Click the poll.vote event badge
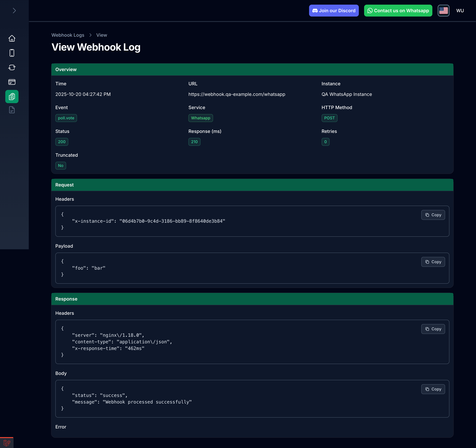Image resolution: width=476 pixels, height=448 pixels. click(66, 118)
